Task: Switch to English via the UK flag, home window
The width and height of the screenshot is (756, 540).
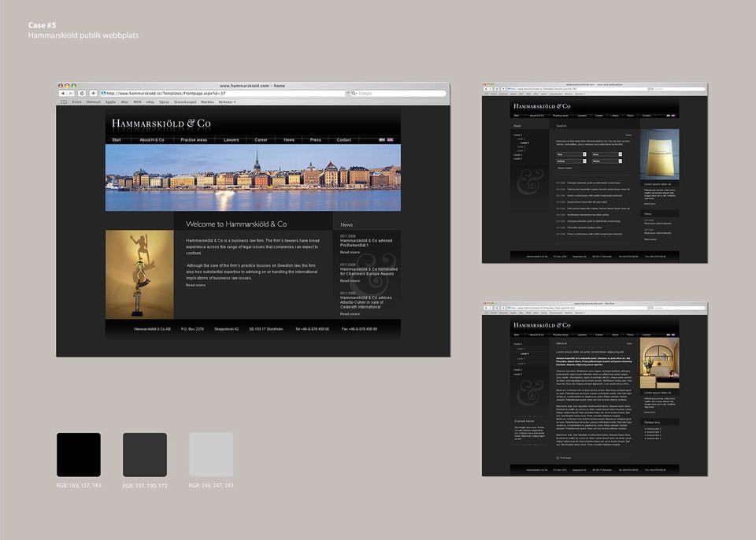Action: [x=390, y=140]
